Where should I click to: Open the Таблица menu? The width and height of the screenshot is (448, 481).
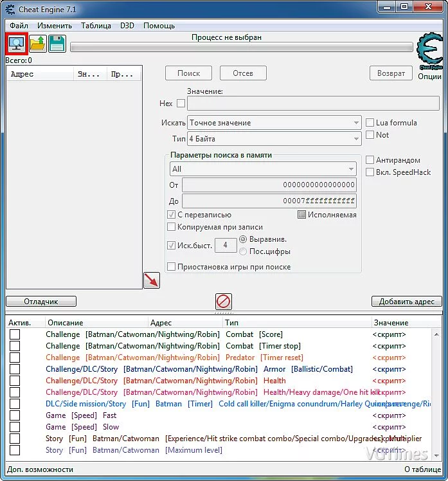(x=96, y=26)
